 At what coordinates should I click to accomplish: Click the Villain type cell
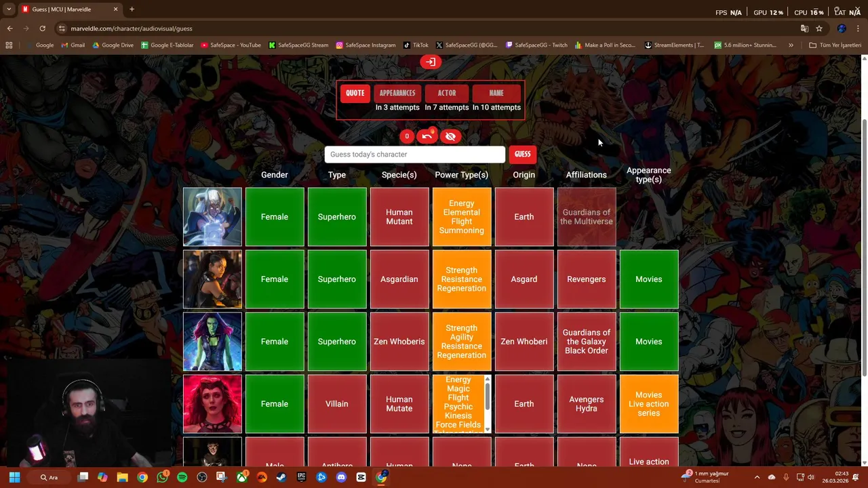click(337, 404)
